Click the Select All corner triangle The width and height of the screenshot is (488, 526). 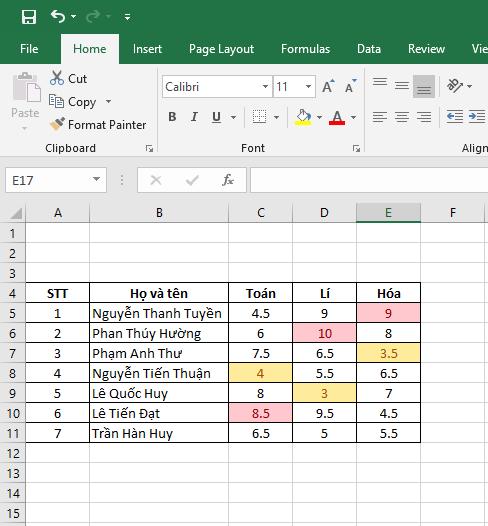(x=15, y=213)
